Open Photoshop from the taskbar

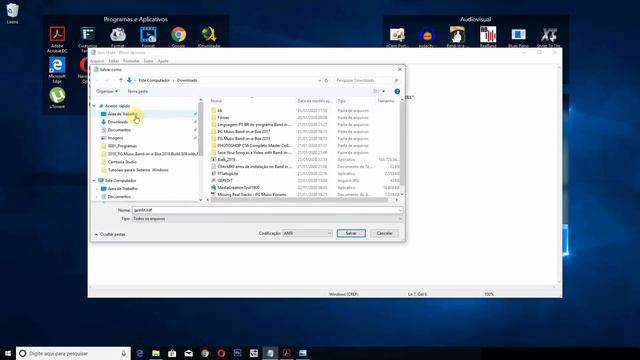pyautogui.click(x=238, y=353)
